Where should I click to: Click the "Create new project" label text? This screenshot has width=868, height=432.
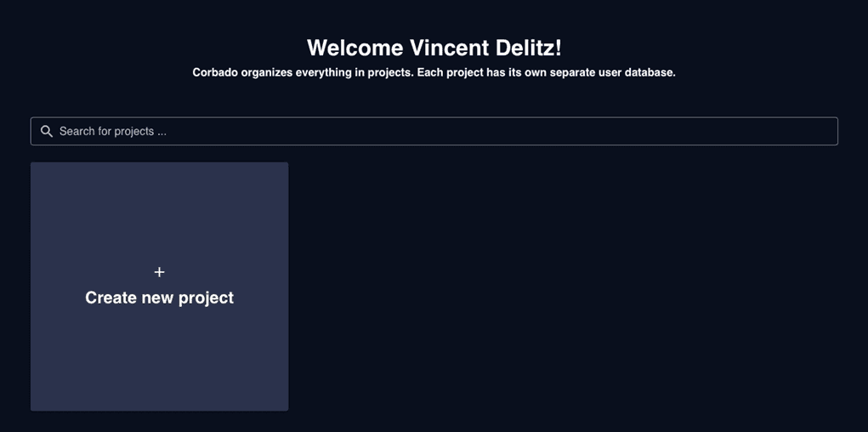click(x=160, y=298)
